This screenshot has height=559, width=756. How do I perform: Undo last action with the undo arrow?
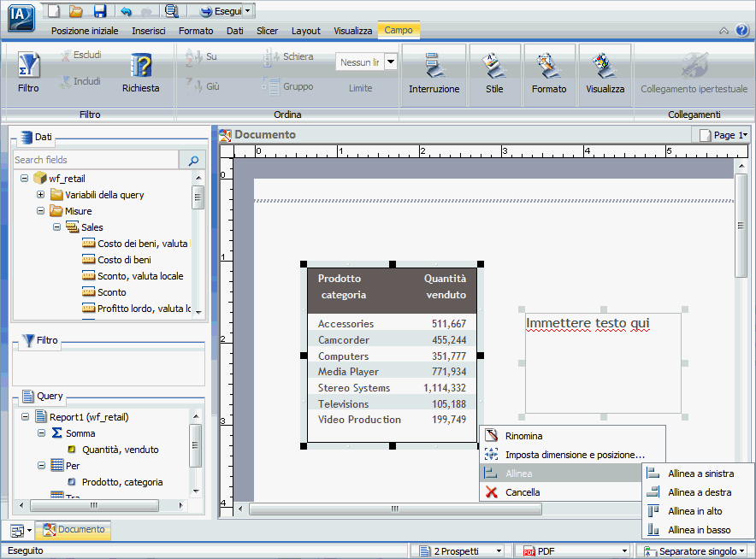pyautogui.click(x=126, y=11)
